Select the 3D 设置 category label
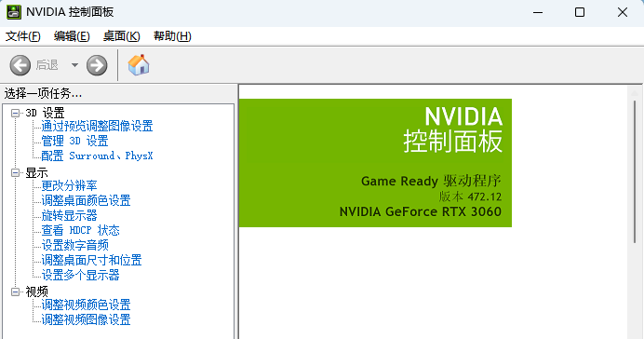Viewport: 644px width, 339px height. [46, 113]
